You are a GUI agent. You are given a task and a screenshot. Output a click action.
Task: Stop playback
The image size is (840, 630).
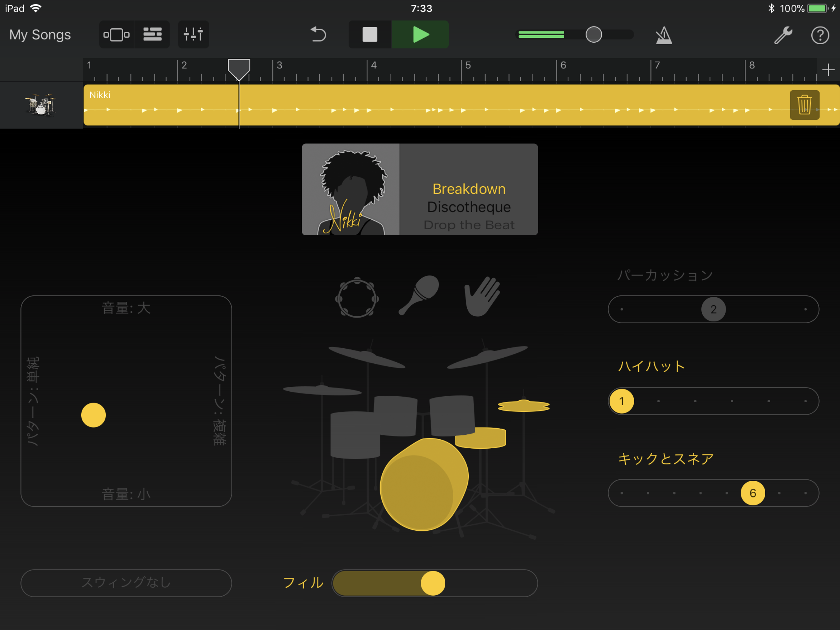click(370, 34)
